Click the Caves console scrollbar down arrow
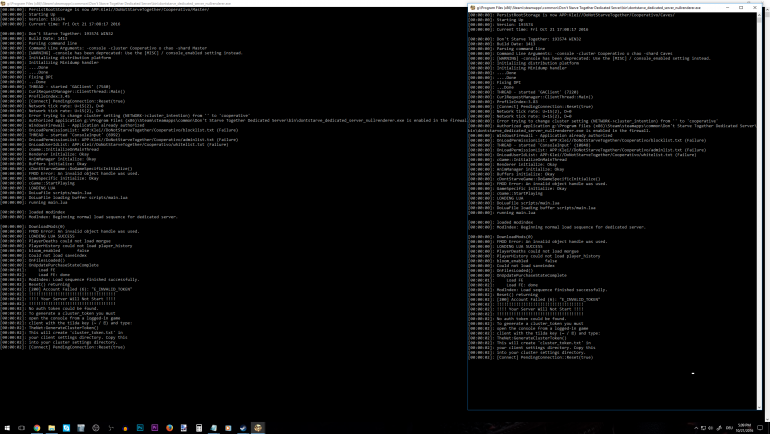The width and height of the screenshot is (770, 434). pos(759,407)
